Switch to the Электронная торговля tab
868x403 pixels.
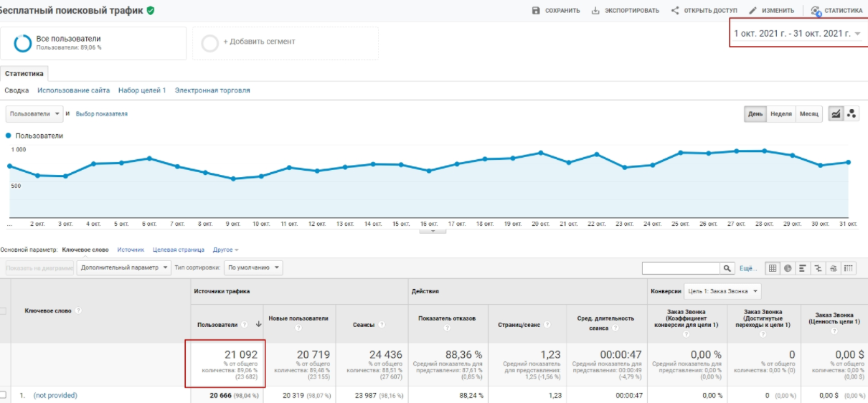point(212,90)
